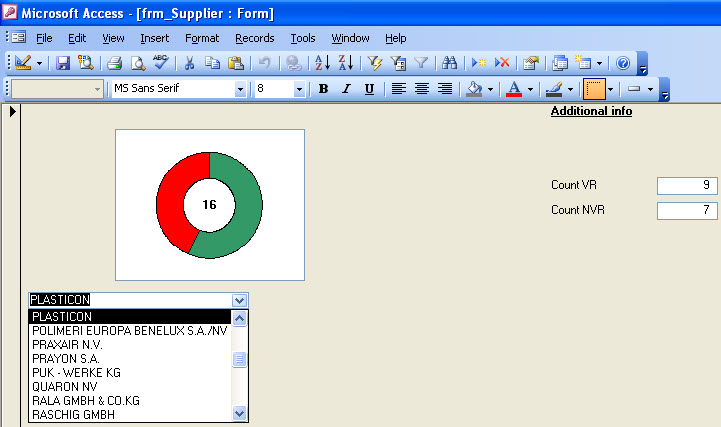Viewport: 721px width, 427px height.
Task: Open Special Effect dropdown arrow
Action: [650, 89]
